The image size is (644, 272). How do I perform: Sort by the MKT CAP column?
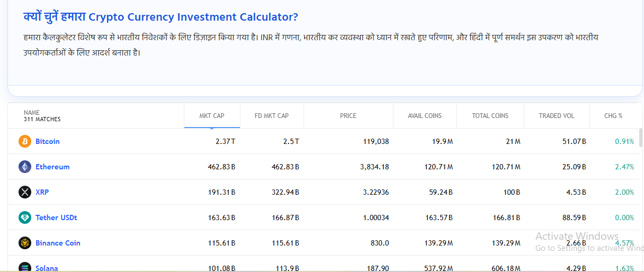pyautogui.click(x=212, y=115)
